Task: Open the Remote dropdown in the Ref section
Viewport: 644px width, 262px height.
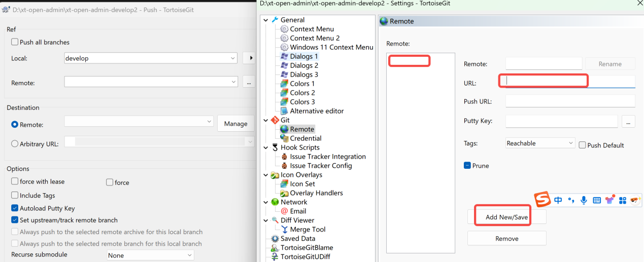Action: coord(151,82)
